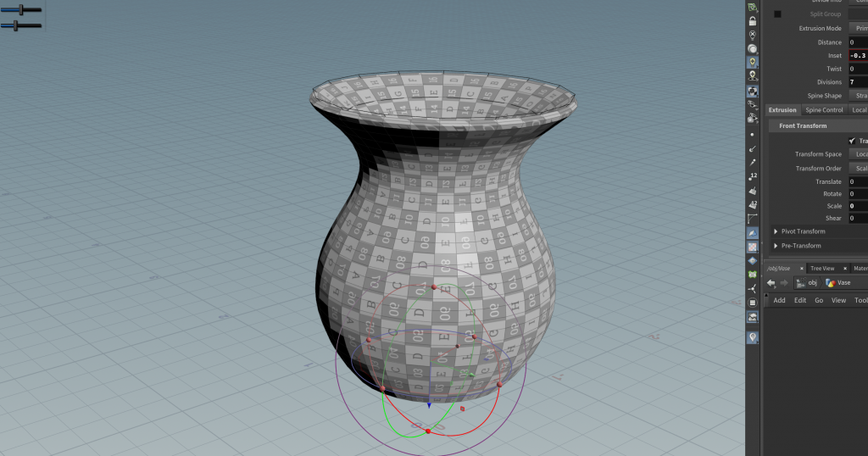Click the map pin icon in viewport toolbar

752,336
